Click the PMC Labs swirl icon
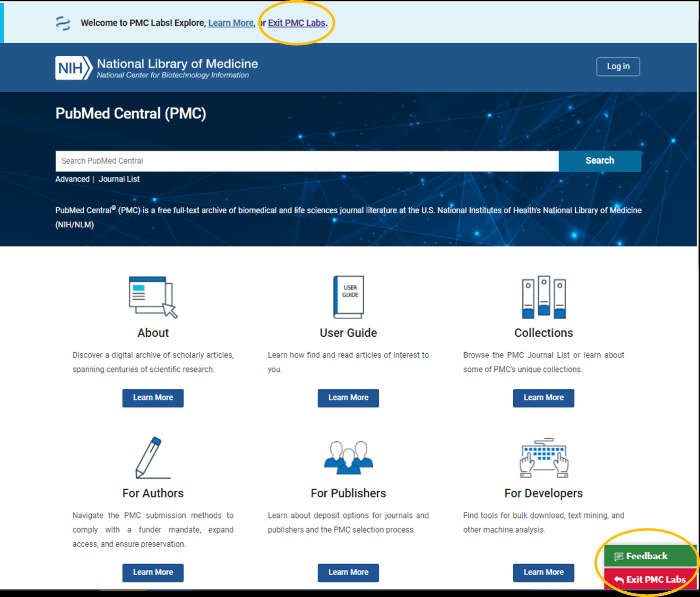 63,23
